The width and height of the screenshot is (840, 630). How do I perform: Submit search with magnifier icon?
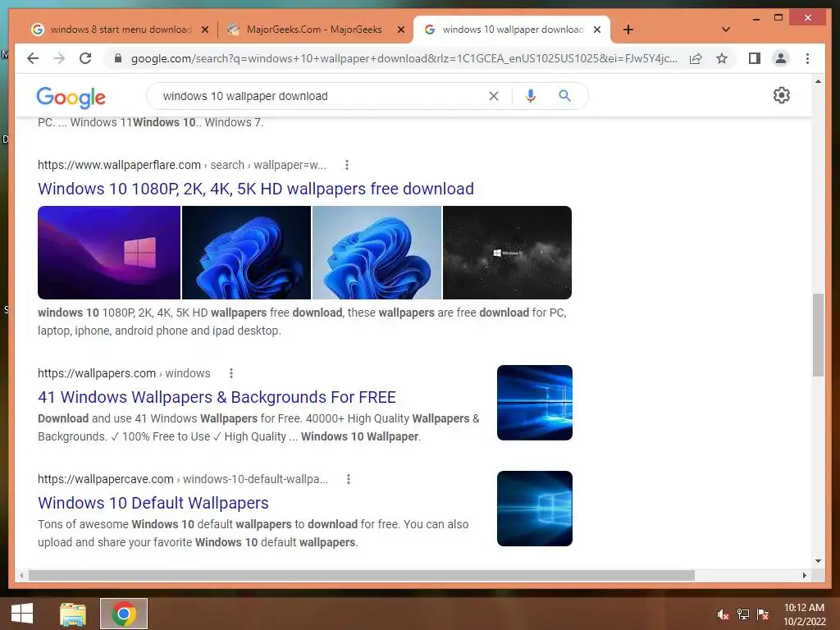tap(564, 96)
